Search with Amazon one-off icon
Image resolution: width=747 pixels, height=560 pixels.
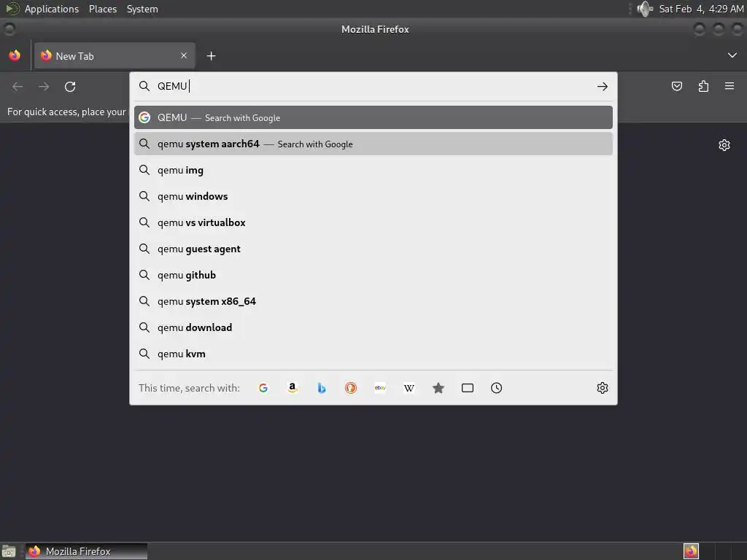[x=293, y=388]
